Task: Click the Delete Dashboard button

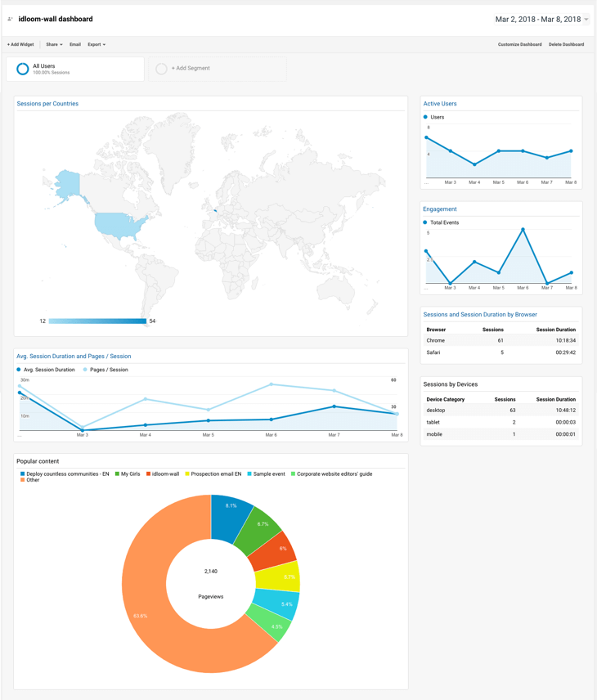Action: pyautogui.click(x=566, y=45)
